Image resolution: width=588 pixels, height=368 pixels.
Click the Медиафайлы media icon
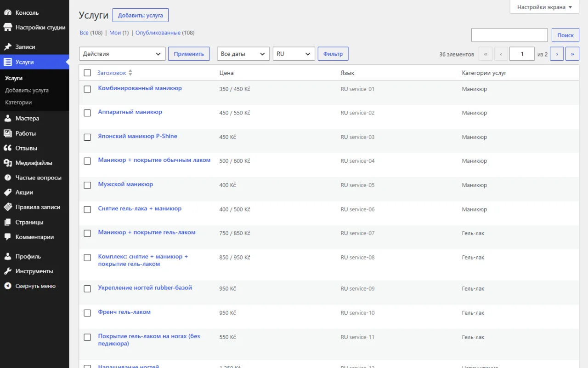click(7, 163)
